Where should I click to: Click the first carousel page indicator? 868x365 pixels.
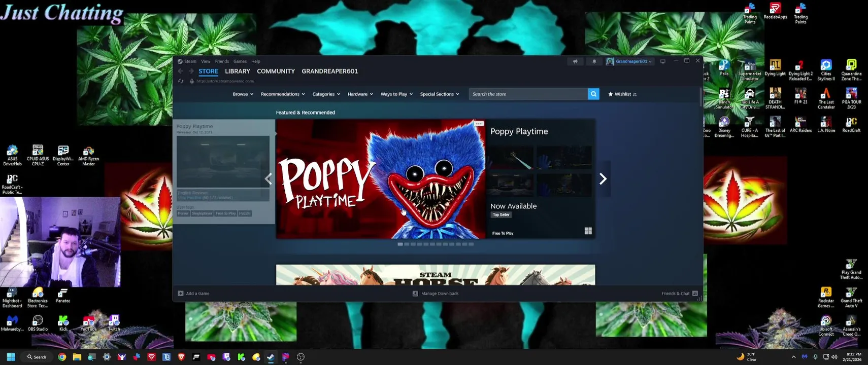[400, 244]
